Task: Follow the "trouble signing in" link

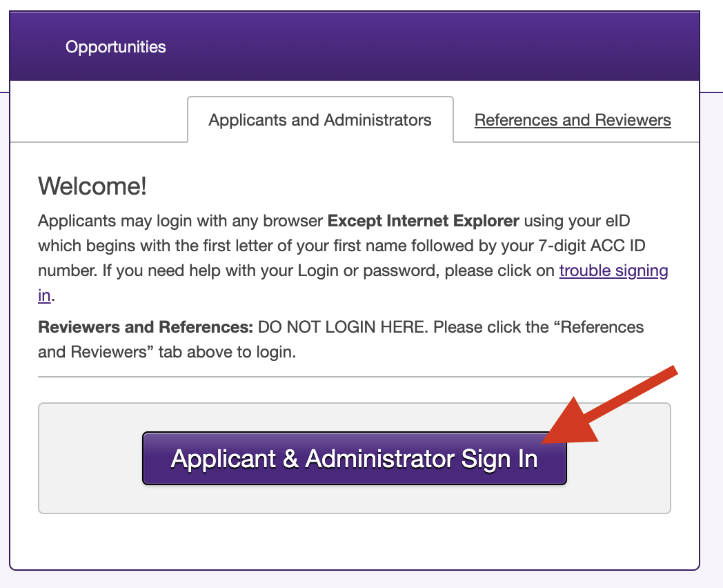Action: point(613,271)
